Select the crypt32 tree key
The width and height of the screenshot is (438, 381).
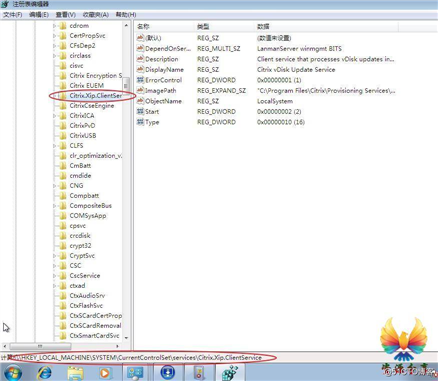coord(80,246)
